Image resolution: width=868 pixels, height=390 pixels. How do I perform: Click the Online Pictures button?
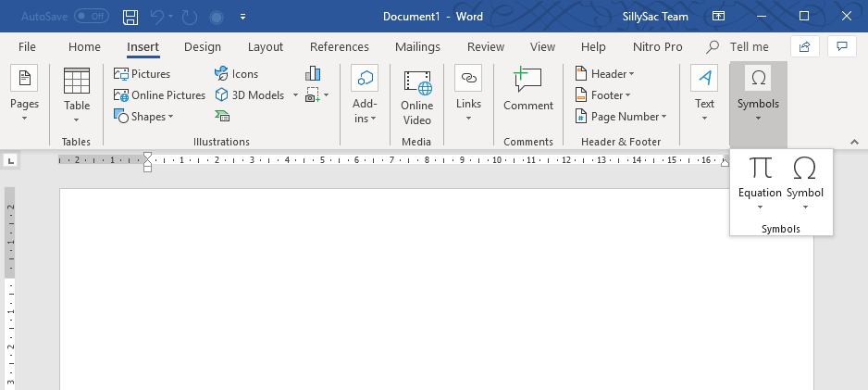pyautogui.click(x=159, y=95)
